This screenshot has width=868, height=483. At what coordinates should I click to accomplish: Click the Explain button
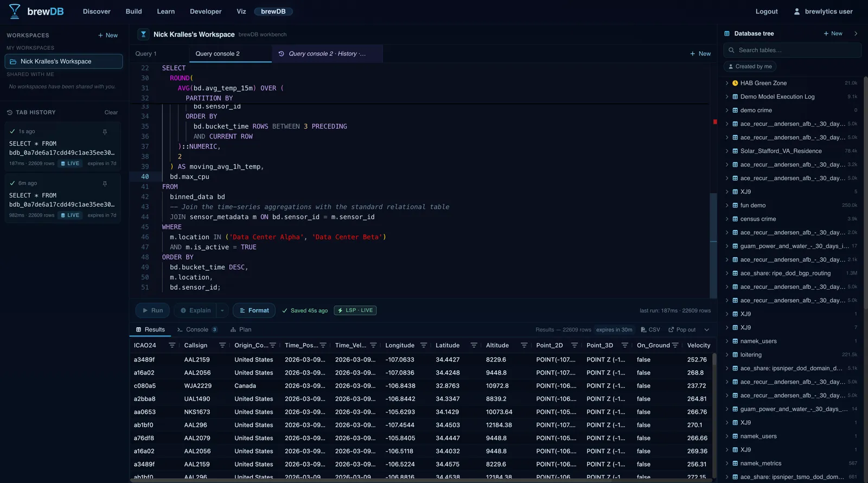[x=195, y=310]
